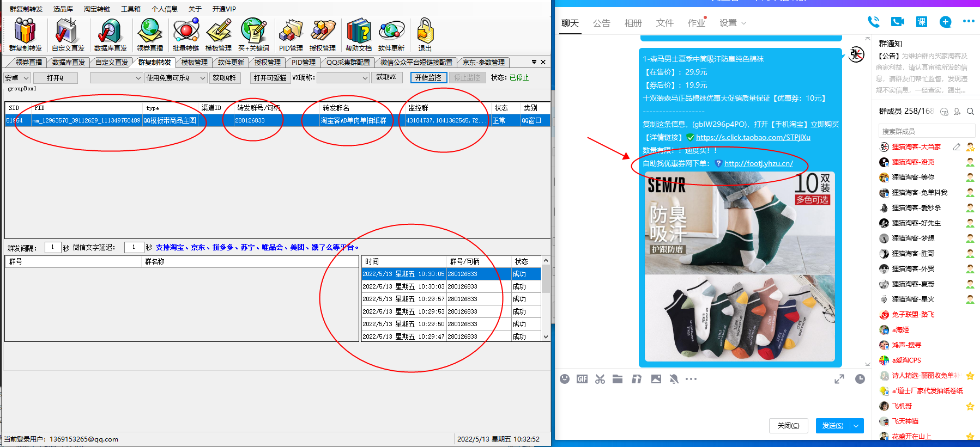Expand the QQ input area arrows icon

click(839, 379)
